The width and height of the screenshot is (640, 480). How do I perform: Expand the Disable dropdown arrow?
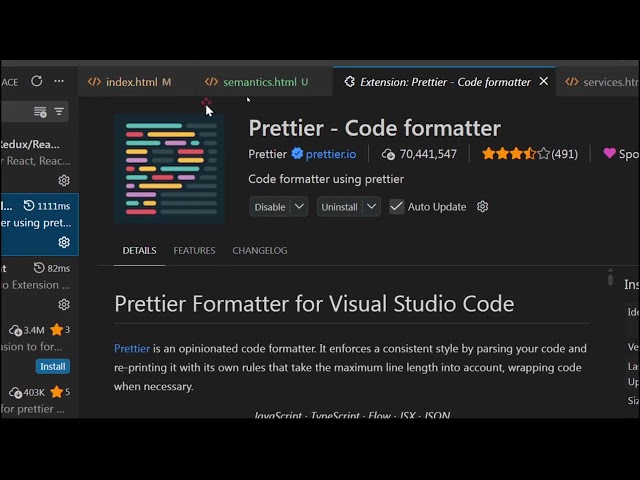click(299, 207)
